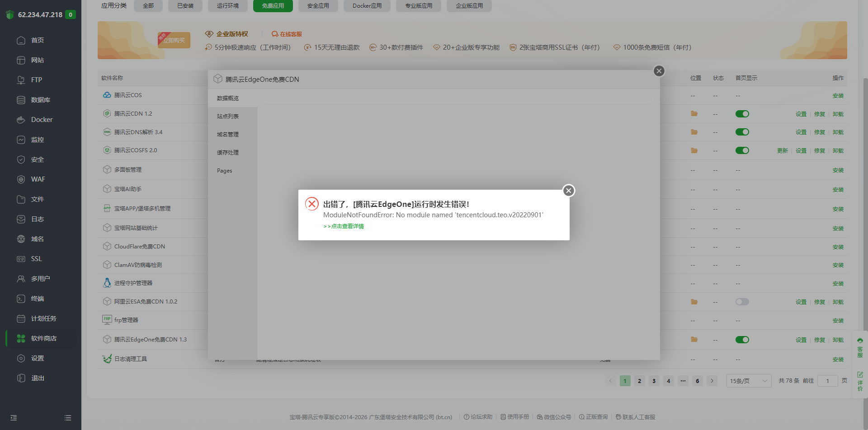The width and height of the screenshot is (868, 430).
Task: Select the 站点列表 tab in EdgeOne dialog
Action: 228,116
